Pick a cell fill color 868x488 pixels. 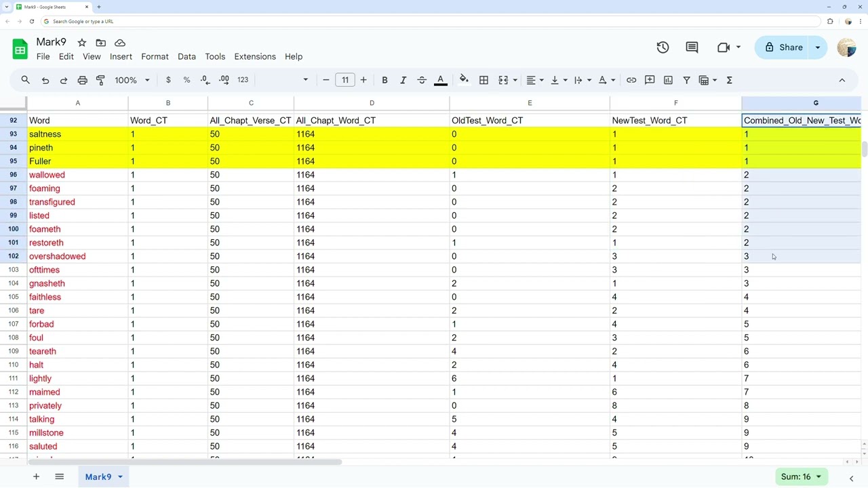tap(464, 80)
